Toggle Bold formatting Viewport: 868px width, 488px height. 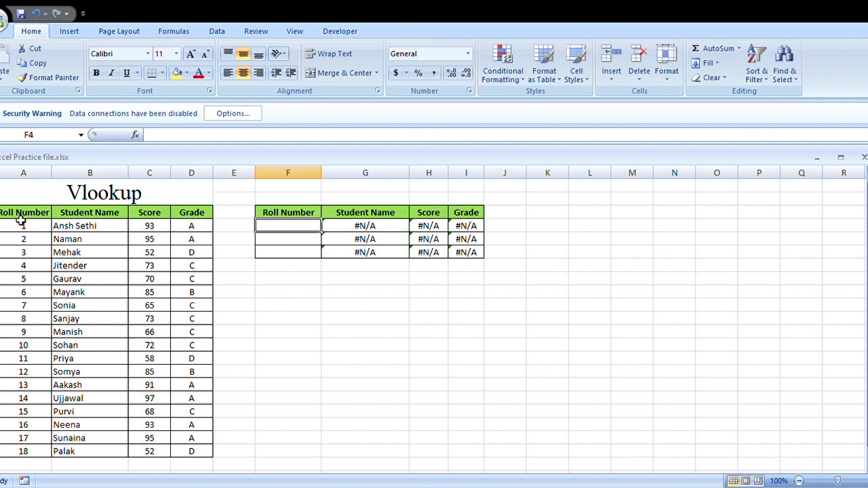96,73
